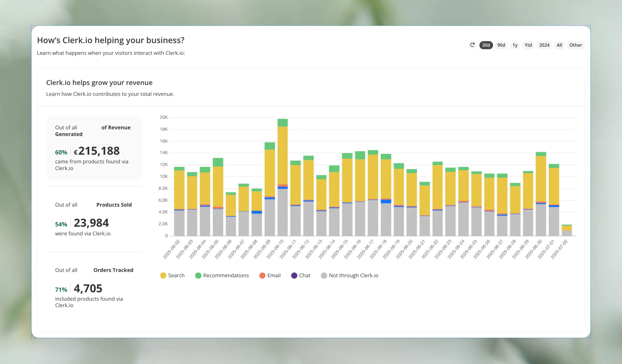Click the Email orange legend dot
The image size is (622, 364).
click(262, 275)
